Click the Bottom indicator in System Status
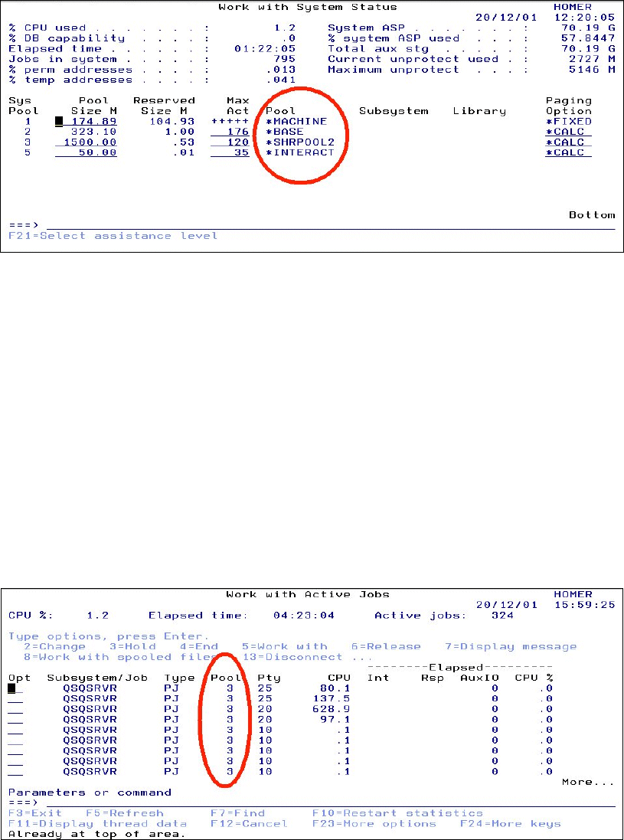 point(592,215)
